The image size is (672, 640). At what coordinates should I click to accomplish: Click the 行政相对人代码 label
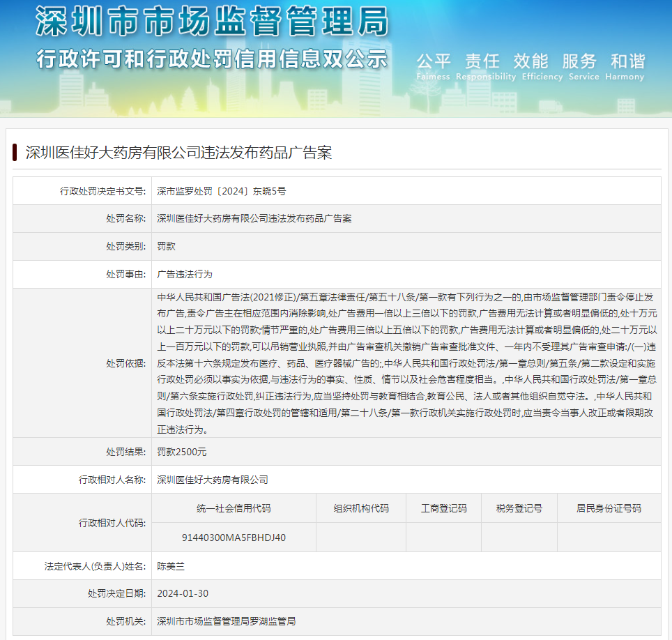112,523
